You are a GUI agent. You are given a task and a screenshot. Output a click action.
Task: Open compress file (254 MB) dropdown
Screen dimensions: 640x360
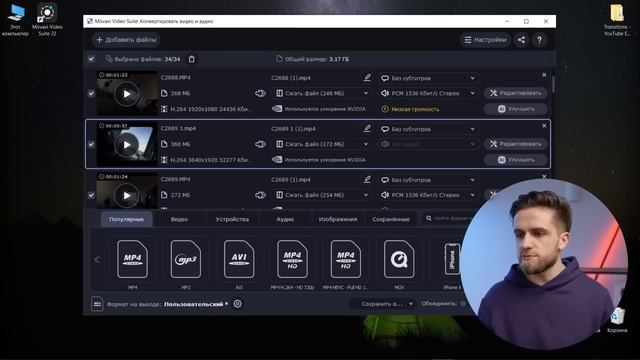pos(322,195)
